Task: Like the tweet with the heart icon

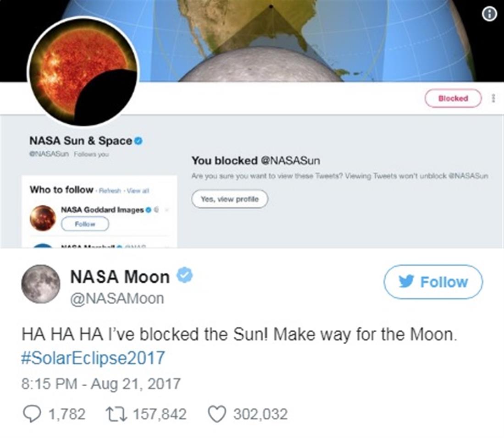Action: (x=217, y=414)
